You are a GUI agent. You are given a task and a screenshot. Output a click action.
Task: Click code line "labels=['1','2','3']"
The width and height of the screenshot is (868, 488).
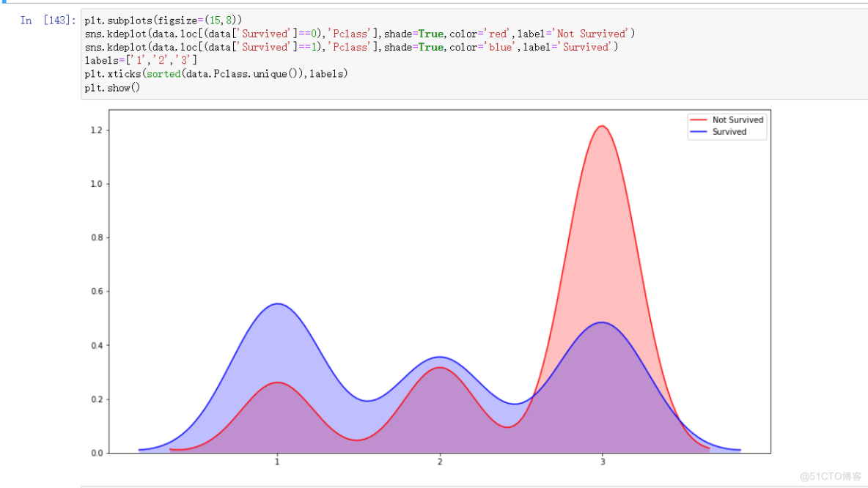[141, 60]
